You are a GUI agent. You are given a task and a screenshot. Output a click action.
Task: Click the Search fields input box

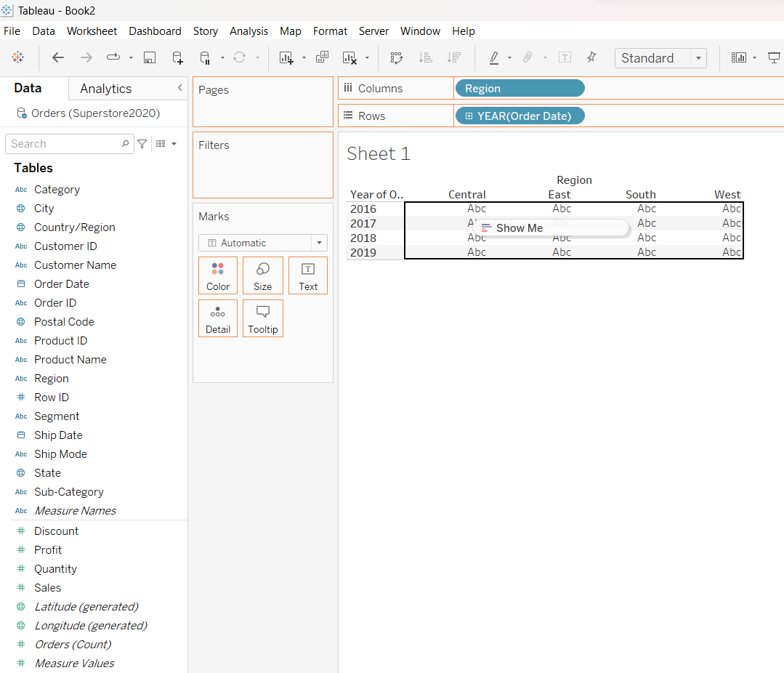coord(64,144)
